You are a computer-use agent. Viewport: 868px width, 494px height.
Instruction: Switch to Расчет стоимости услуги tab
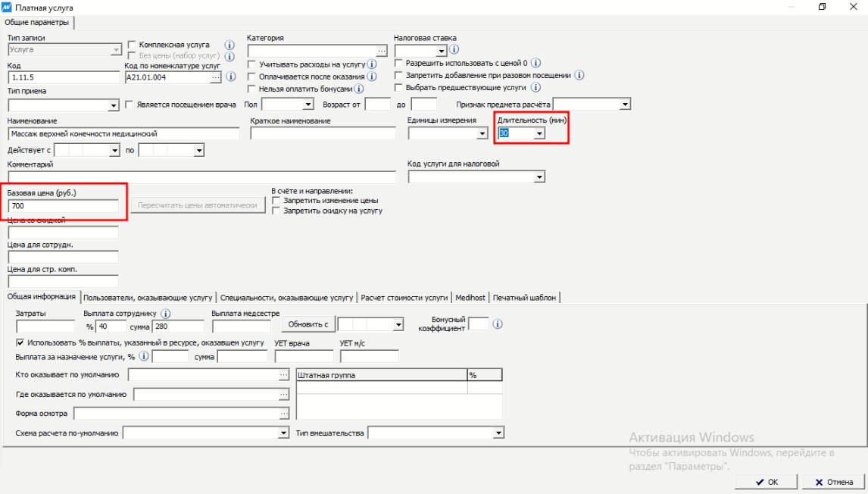point(404,298)
